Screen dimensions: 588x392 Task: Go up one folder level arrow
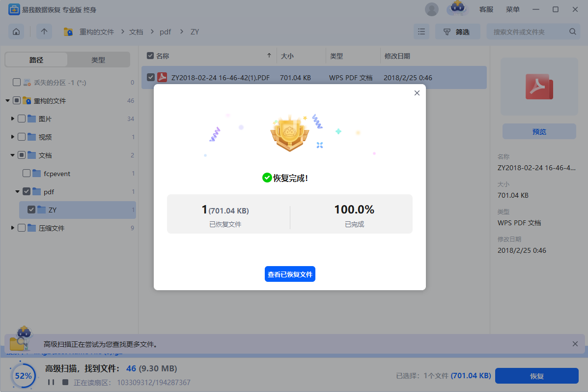pos(44,32)
